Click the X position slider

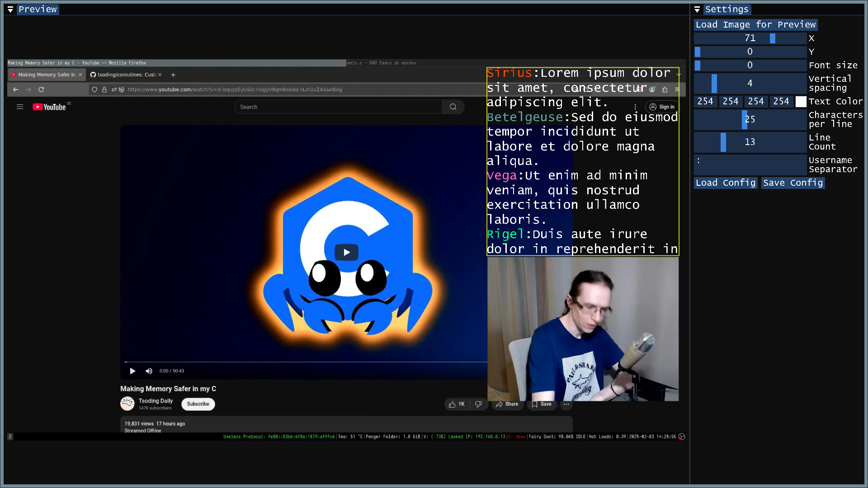click(x=750, y=38)
